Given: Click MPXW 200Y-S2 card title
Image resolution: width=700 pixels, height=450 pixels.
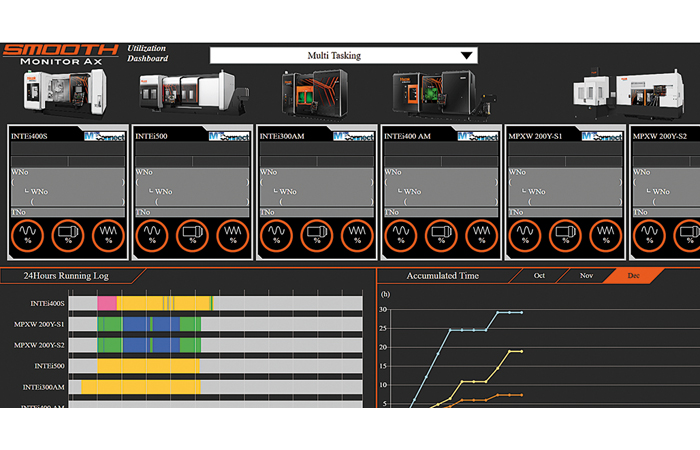Looking at the screenshot, I should coord(660,136).
